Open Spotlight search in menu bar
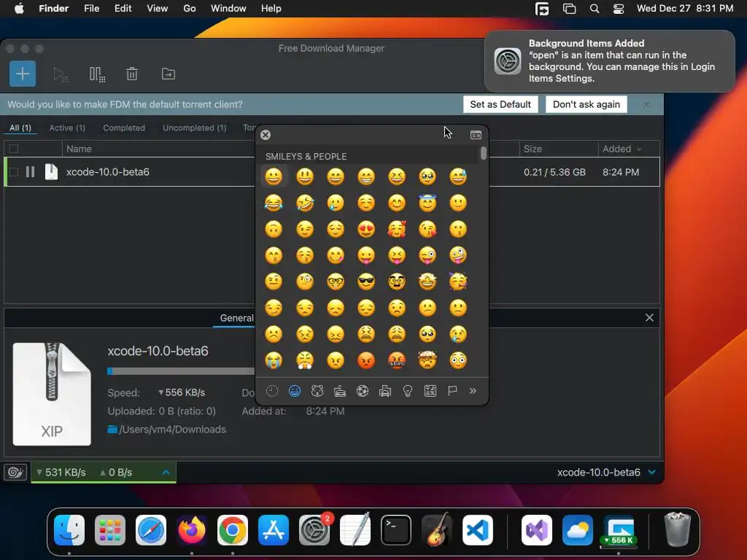 594,9
